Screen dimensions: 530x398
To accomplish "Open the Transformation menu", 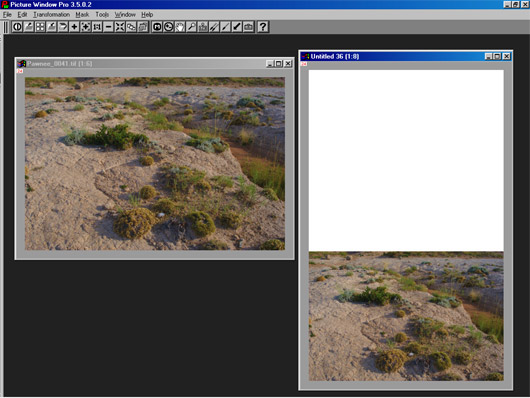I will (51, 15).
